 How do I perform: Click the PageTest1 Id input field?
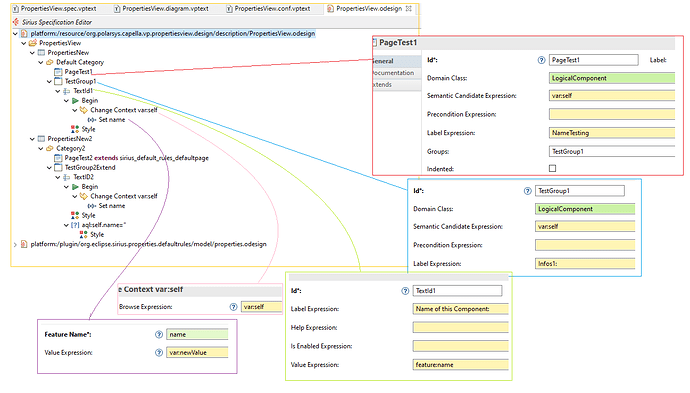594,60
